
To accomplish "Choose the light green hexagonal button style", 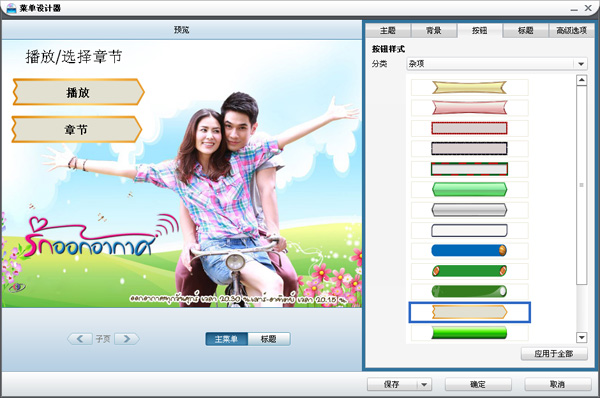I will tap(470, 189).
